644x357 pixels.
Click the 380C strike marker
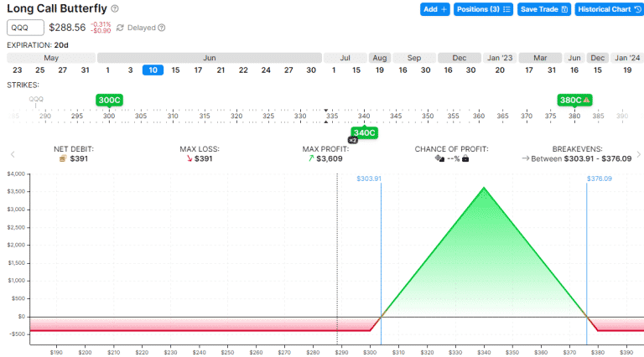574,100
